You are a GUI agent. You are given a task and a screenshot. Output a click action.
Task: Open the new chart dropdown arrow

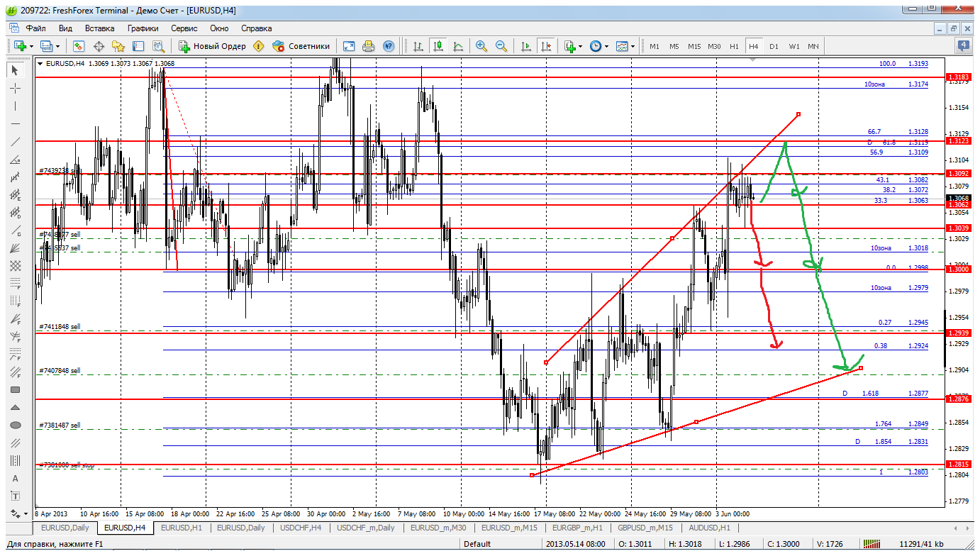pyautogui.click(x=31, y=46)
